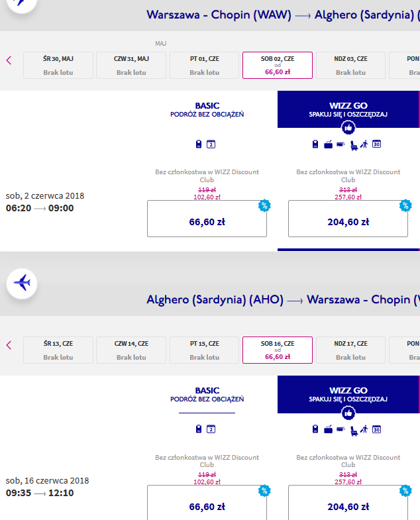The width and height of the screenshot is (420, 520).
Task: Click the checked baggage icon in the return WIZZ GO column
Action: point(328,429)
